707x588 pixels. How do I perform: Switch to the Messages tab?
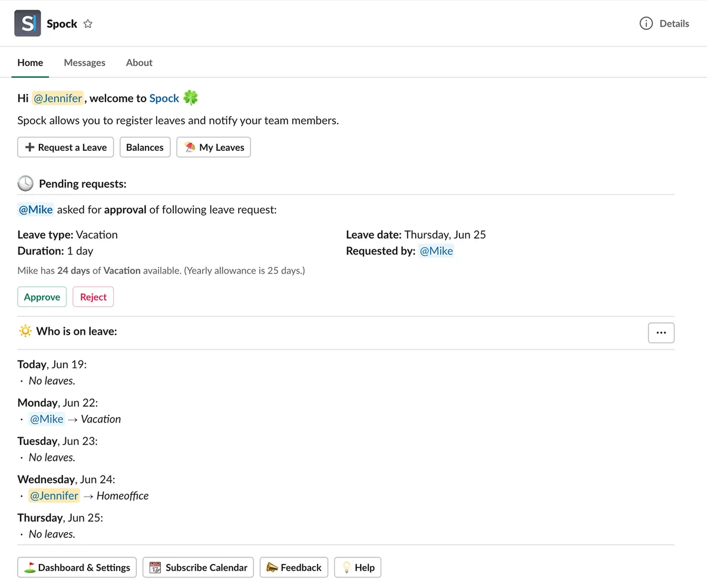[x=84, y=62]
